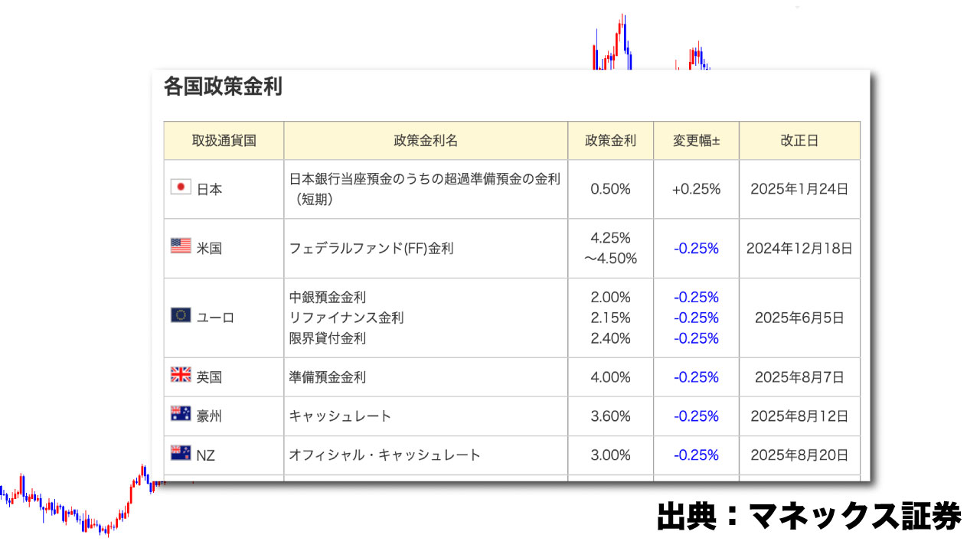
Task: Click the Japan flag icon
Action: pos(181,187)
